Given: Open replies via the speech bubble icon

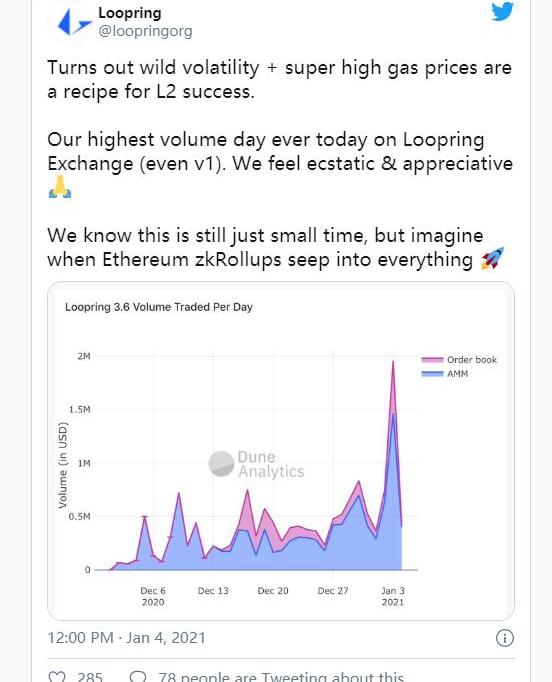Looking at the screenshot, I should click(138, 677).
